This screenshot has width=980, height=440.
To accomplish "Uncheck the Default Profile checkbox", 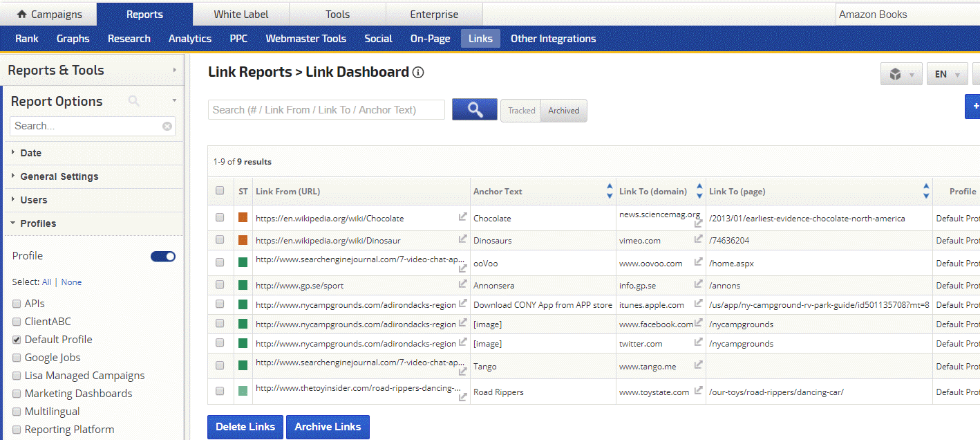I will [x=17, y=340].
